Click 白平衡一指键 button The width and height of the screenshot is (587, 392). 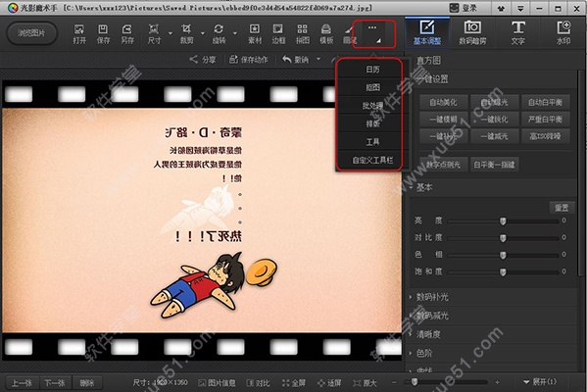[x=494, y=165]
